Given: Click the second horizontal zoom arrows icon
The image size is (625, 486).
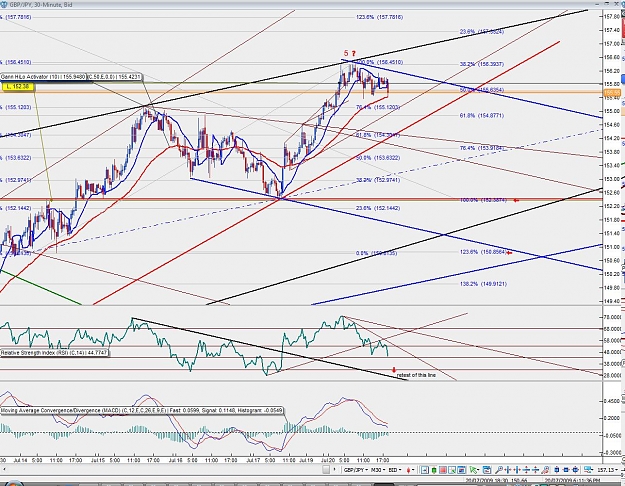Looking at the screenshot, I should [517, 470].
